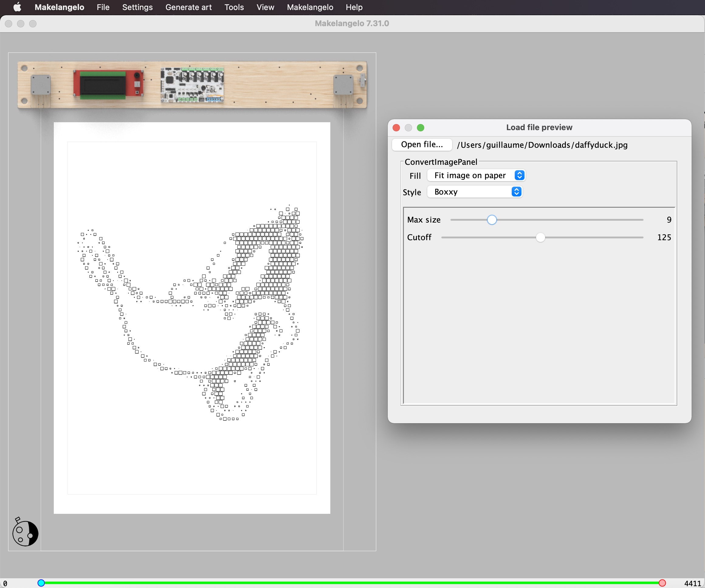Open the View menu
This screenshot has width=705, height=588.
pyautogui.click(x=265, y=7)
